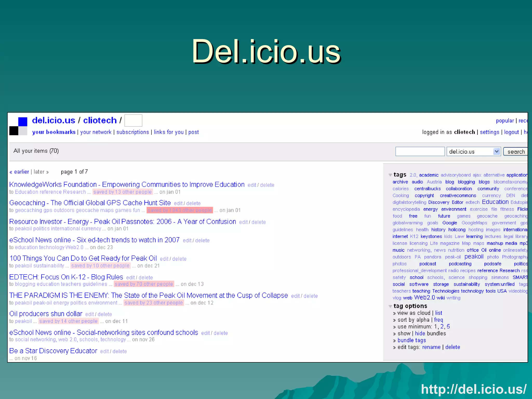This screenshot has height=399, width=532.
Task: Delete the KnowledgeWorks Foundation bookmark
Action: click(x=267, y=185)
